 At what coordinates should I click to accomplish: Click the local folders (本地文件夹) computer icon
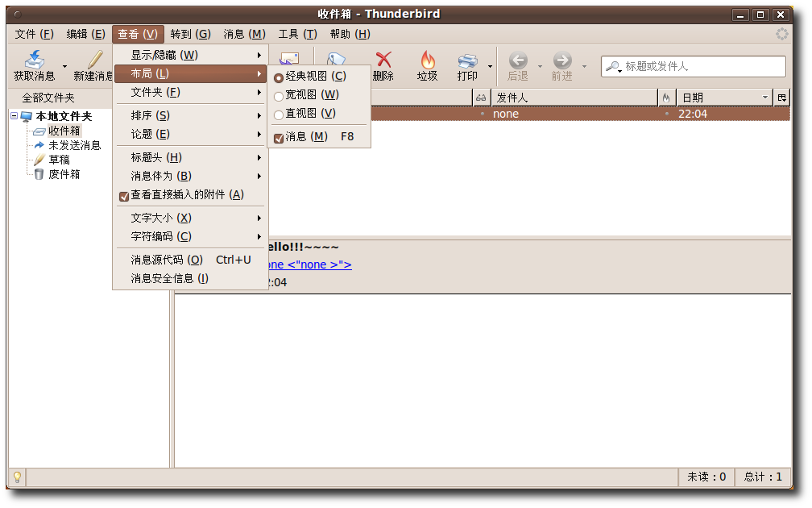27,116
